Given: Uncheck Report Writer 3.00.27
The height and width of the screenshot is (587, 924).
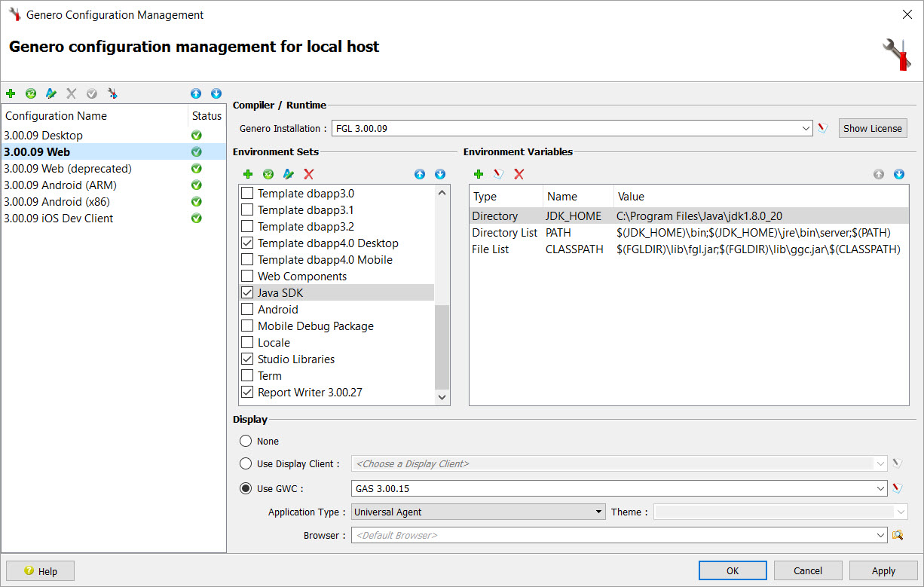Looking at the screenshot, I should [247, 393].
